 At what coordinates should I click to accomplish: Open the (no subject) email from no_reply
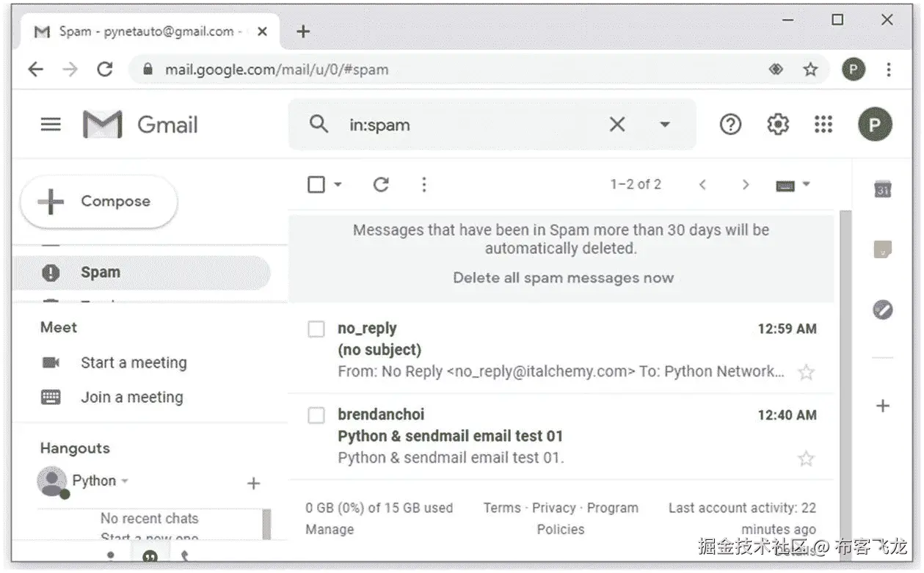[x=562, y=350]
